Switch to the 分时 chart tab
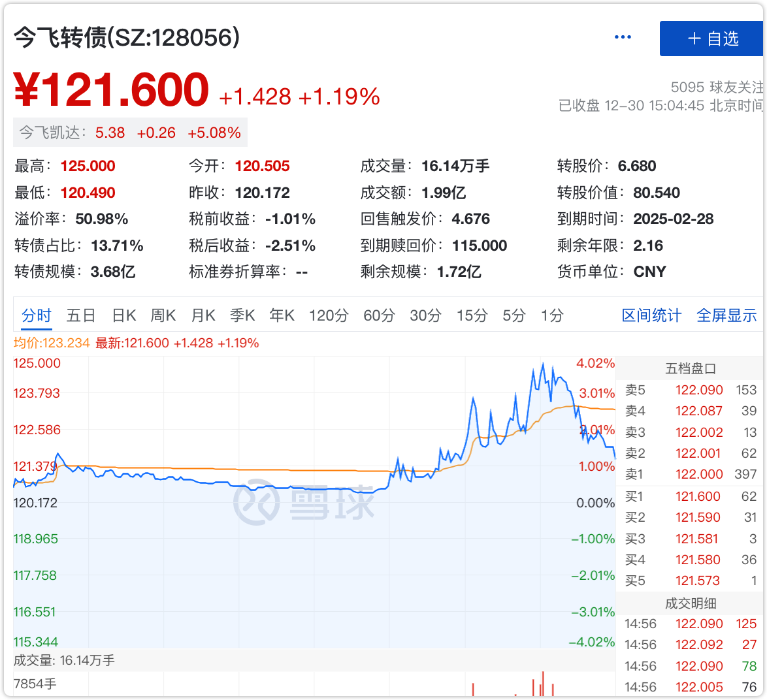 point(37,316)
